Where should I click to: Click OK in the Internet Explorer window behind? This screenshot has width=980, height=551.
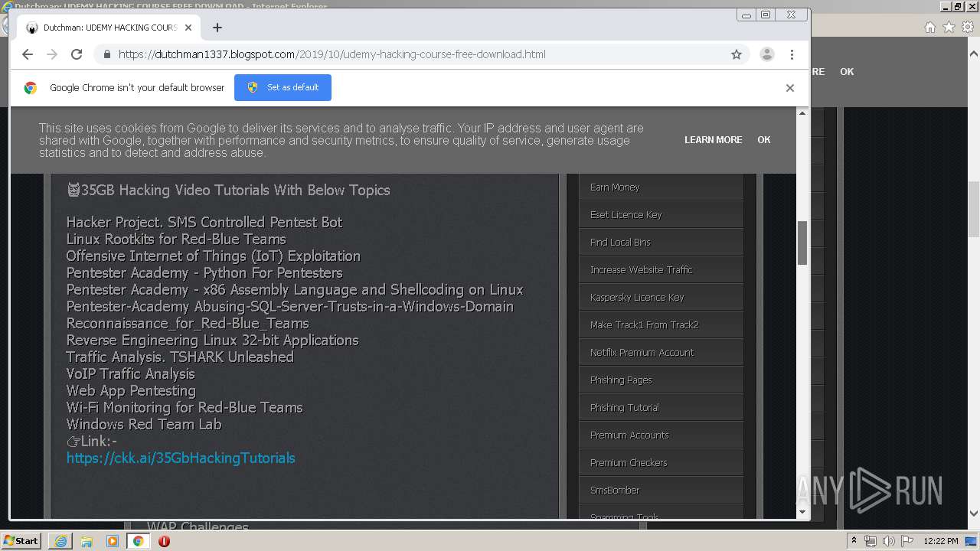(x=847, y=71)
